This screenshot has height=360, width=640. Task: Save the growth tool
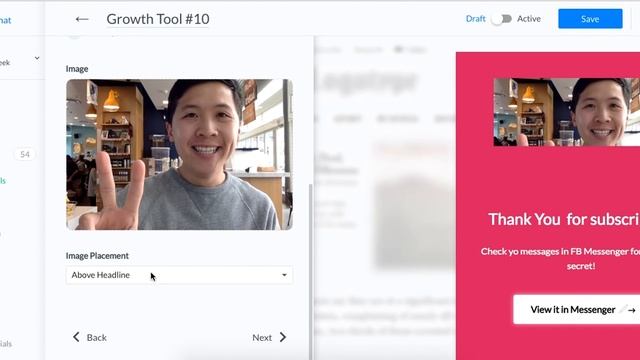coord(590,19)
